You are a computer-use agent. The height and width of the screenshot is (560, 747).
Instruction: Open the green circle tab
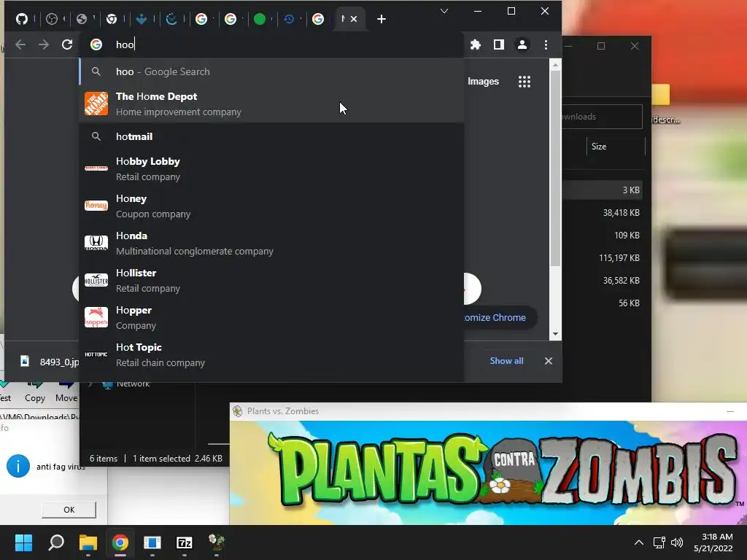coord(260,19)
